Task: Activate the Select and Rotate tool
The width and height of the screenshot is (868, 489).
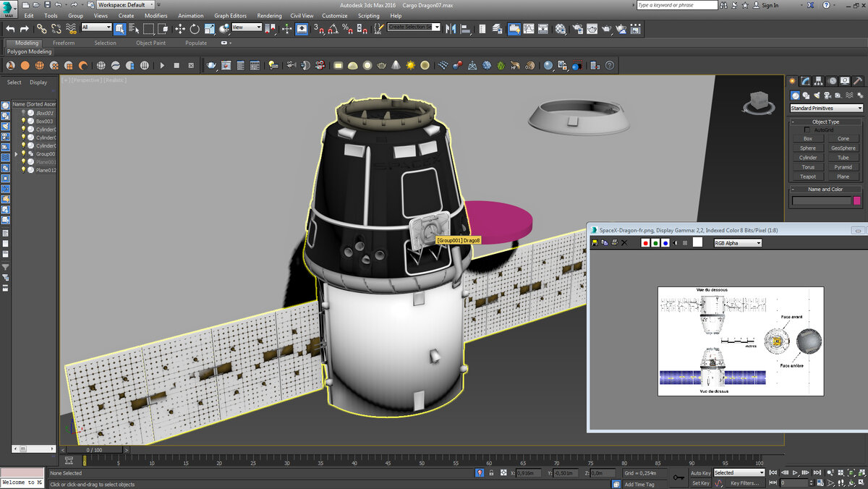Action: pos(195,29)
